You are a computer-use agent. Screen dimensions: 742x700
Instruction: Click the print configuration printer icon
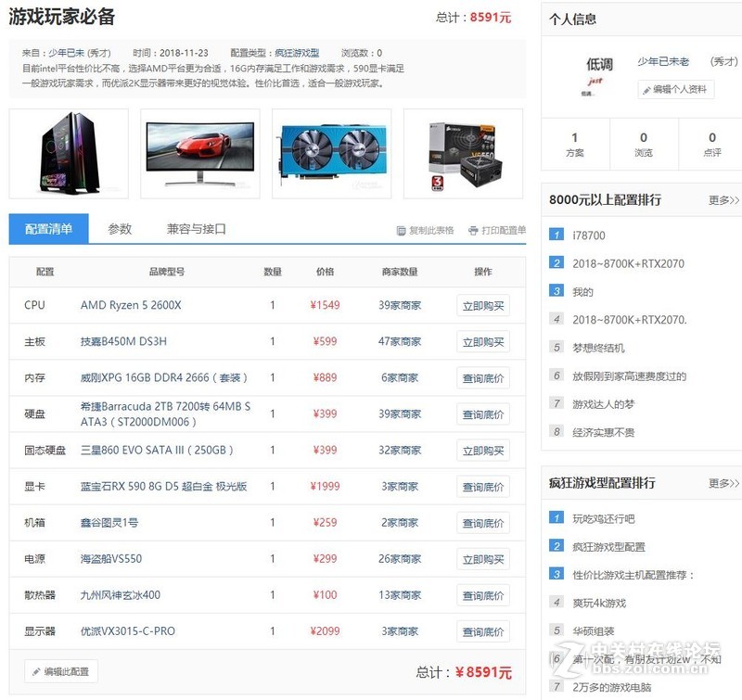click(473, 230)
